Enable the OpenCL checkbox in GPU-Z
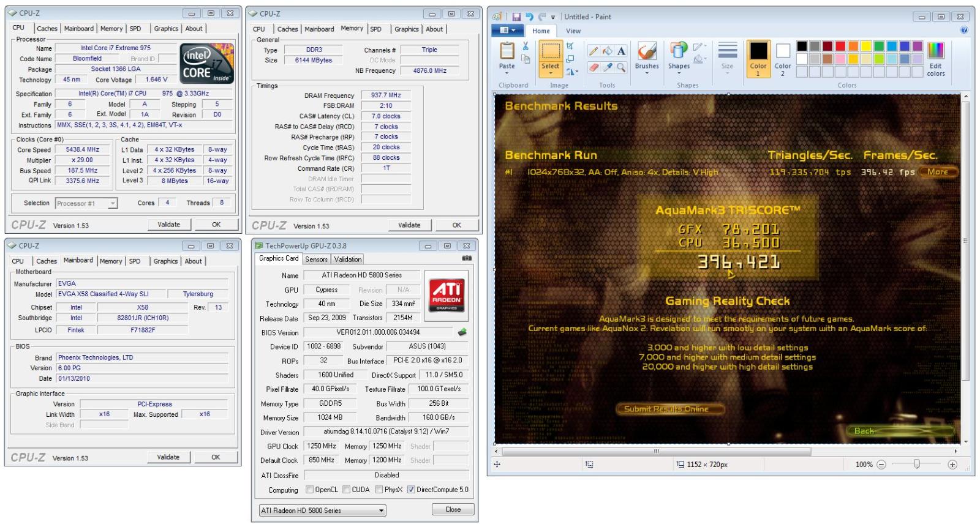980x527 pixels. click(x=309, y=490)
